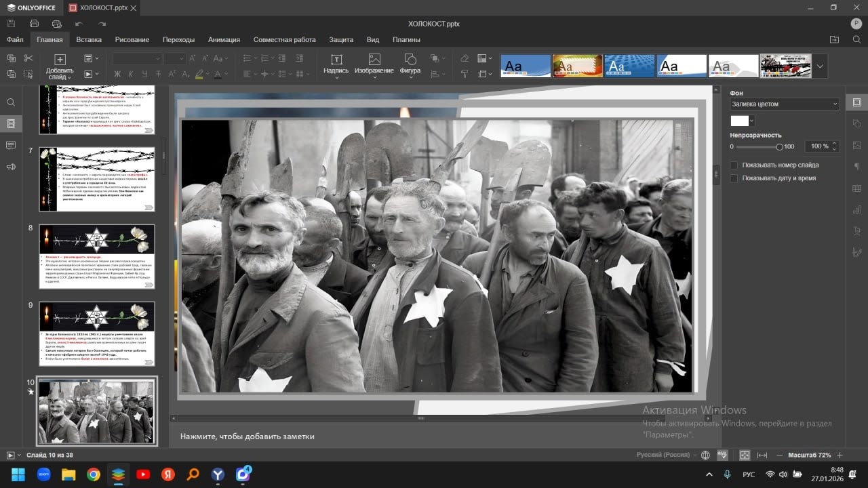Open the Русский (Россия) language dropdown
Screen dimensions: 868x488
(x=663, y=455)
